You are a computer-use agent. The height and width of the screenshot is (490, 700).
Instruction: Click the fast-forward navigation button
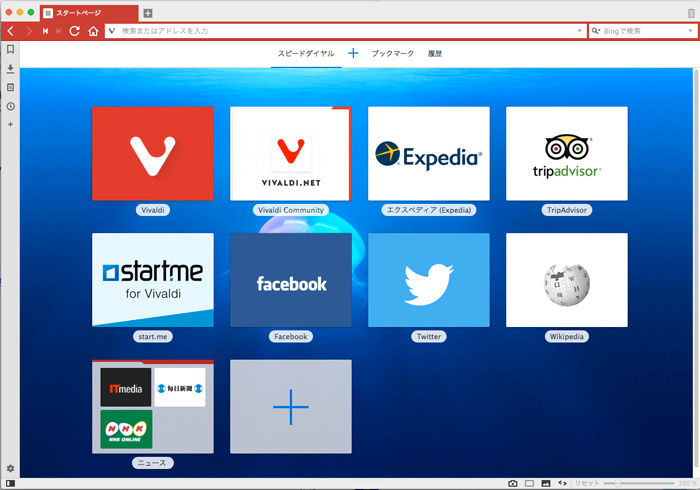pos(59,31)
